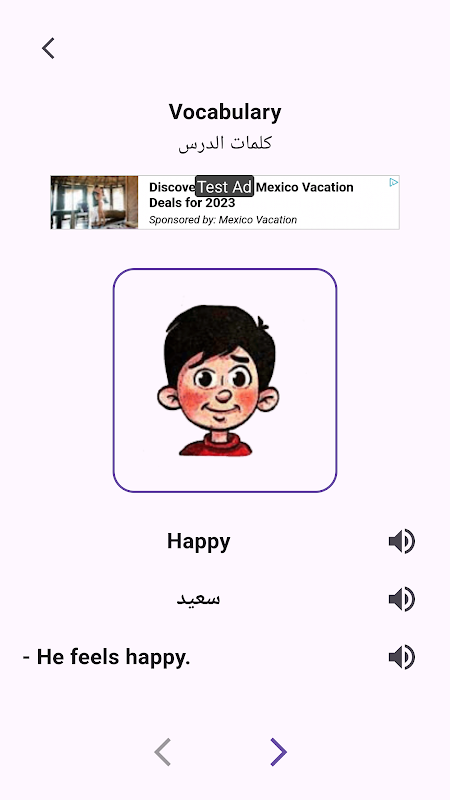Click the boy's red sweater in the picture
This screenshot has height=800, width=450.
(216, 445)
